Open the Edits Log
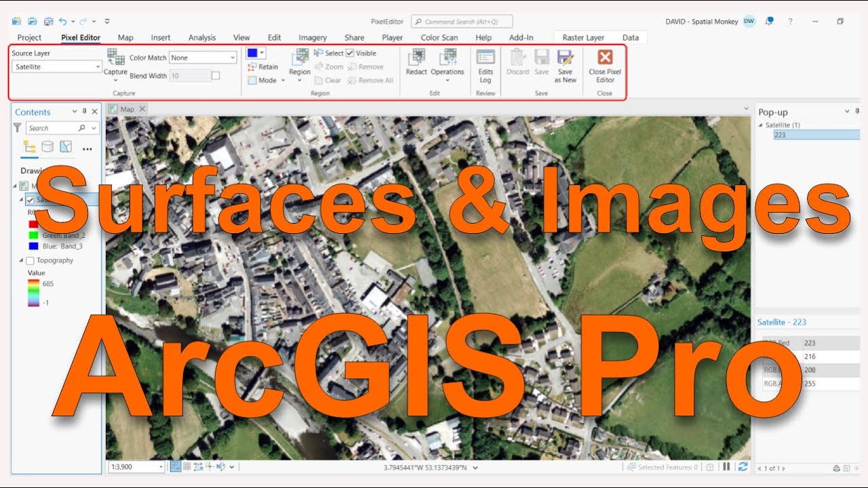The height and width of the screenshot is (488, 868). [486, 66]
